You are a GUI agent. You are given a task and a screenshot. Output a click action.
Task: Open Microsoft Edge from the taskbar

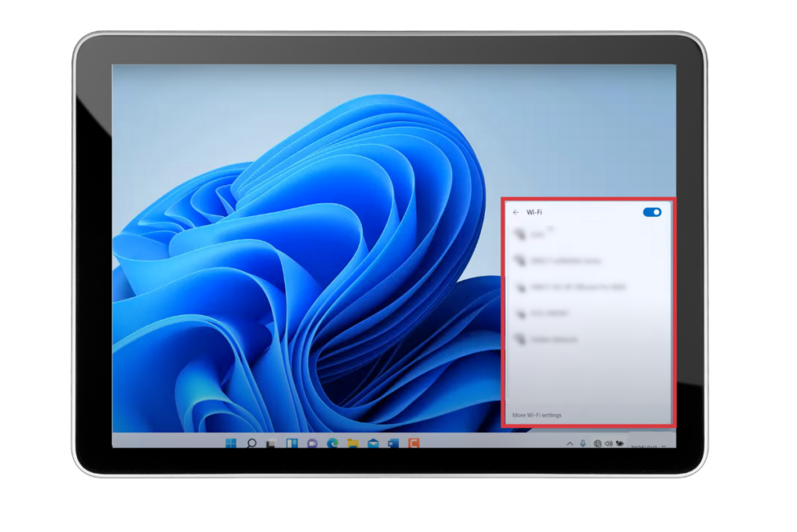(x=333, y=443)
